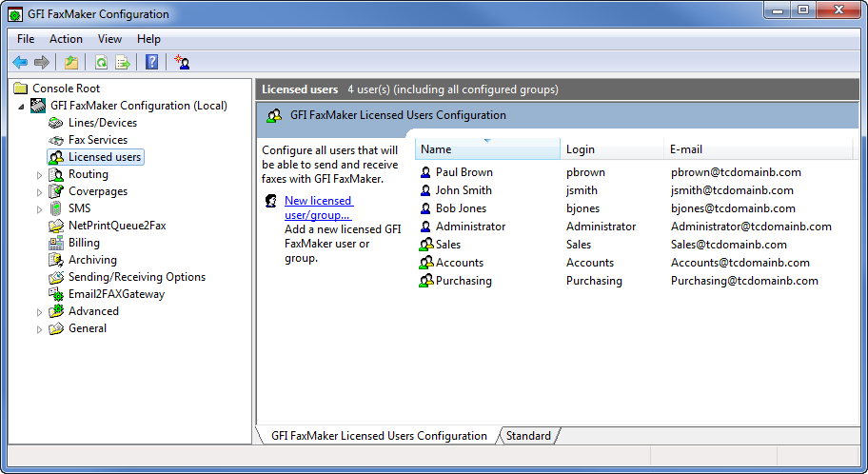Click the pbrown login cell
This screenshot has height=474, width=868.
click(x=585, y=172)
